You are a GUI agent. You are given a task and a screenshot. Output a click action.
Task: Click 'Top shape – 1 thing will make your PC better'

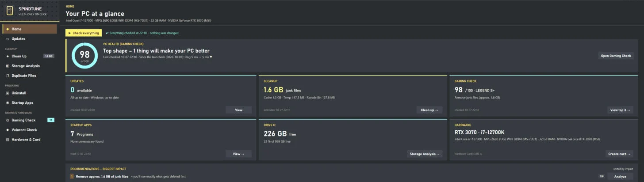156,51
